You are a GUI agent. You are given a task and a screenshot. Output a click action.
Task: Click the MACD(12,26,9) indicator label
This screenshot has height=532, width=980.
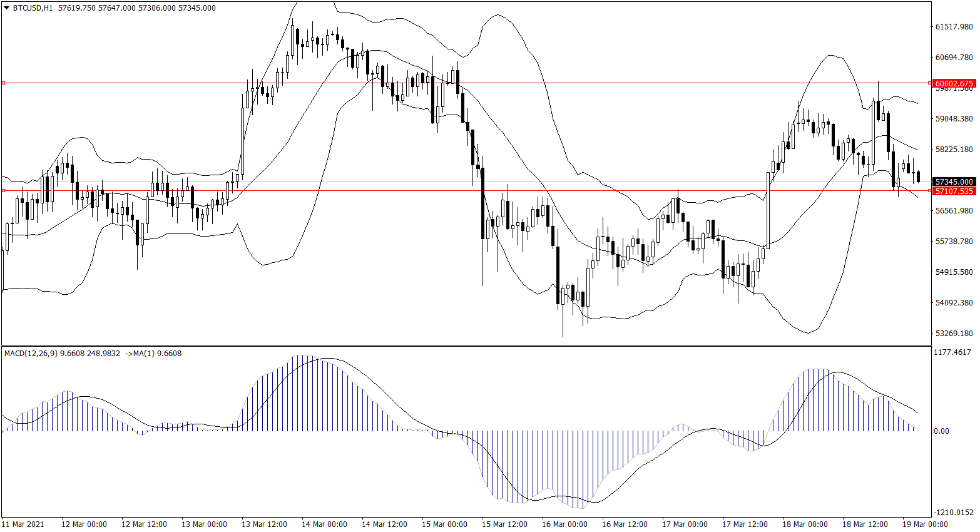(x=31, y=354)
